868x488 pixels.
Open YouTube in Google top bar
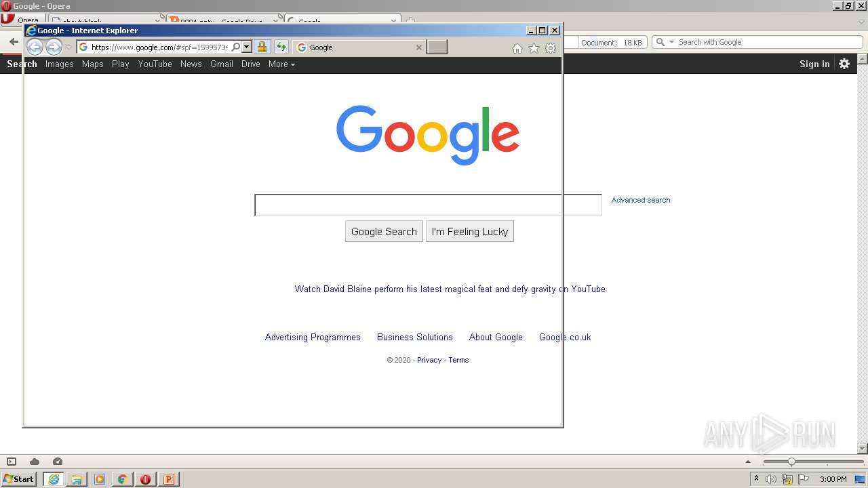[155, 64]
